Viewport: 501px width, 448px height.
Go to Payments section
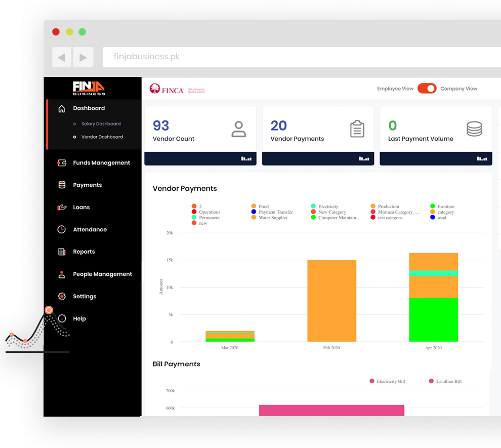[x=87, y=185]
